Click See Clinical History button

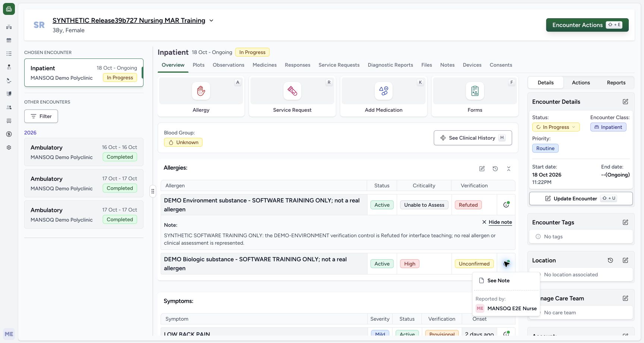pos(473,138)
